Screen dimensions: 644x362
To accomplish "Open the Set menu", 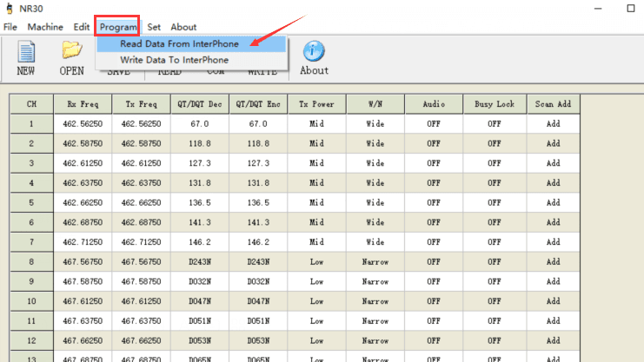I will coord(154,27).
